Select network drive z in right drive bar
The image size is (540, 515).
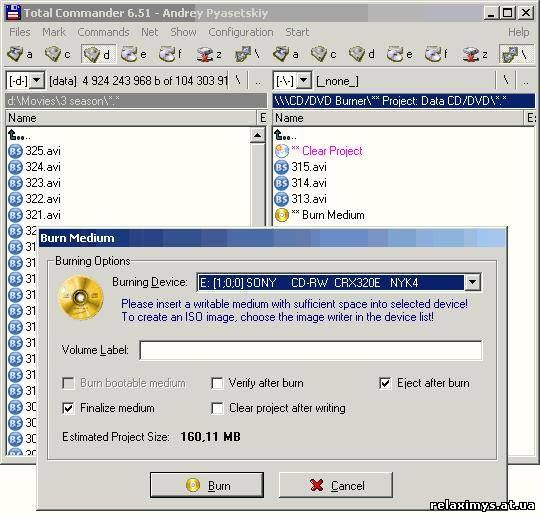pyautogui.click(x=475, y=54)
